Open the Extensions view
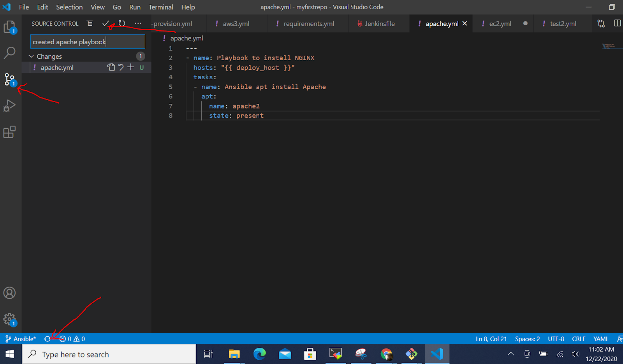This screenshot has height=364, width=623. 10,132
